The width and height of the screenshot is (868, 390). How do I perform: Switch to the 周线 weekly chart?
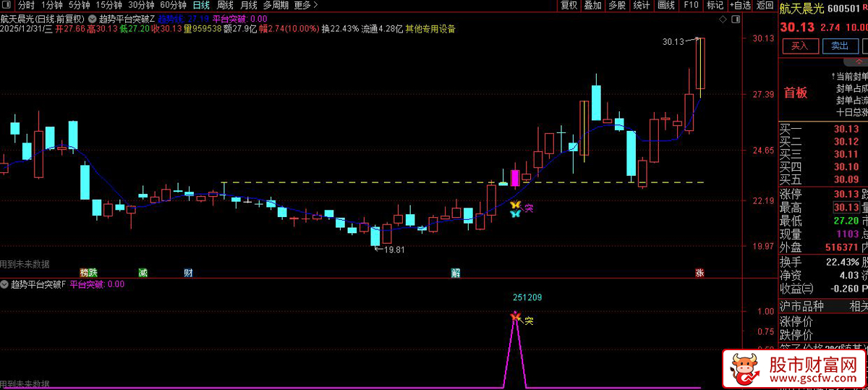225,5
